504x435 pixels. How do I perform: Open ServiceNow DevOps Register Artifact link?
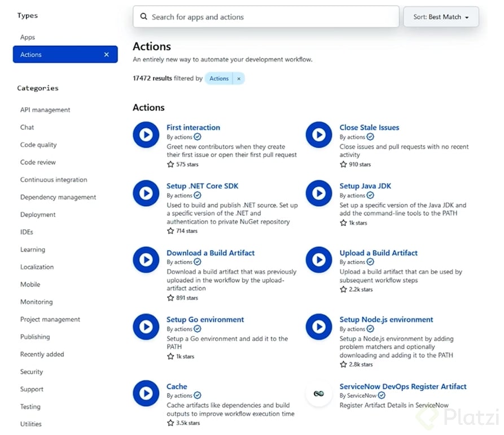coord(403,386)
